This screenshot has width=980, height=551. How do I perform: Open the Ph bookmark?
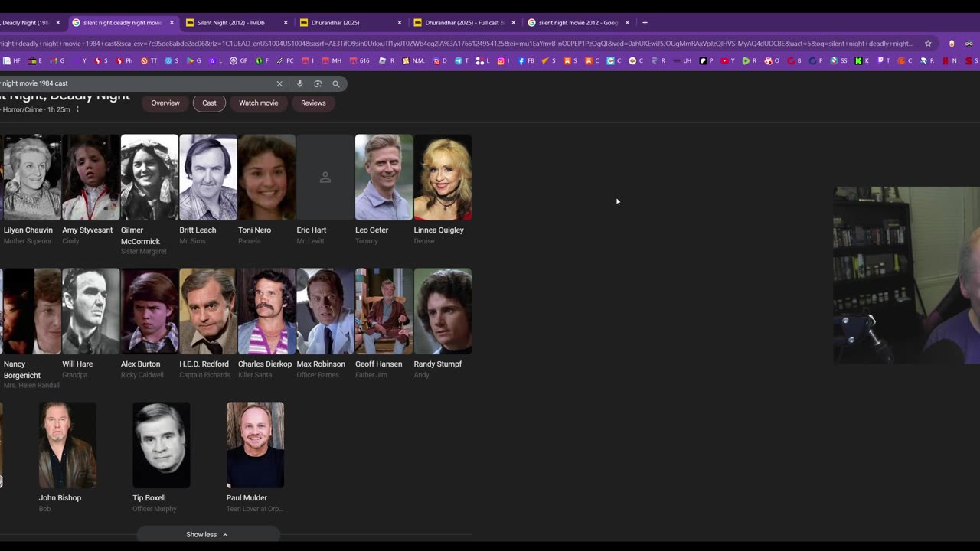[124, 60]
